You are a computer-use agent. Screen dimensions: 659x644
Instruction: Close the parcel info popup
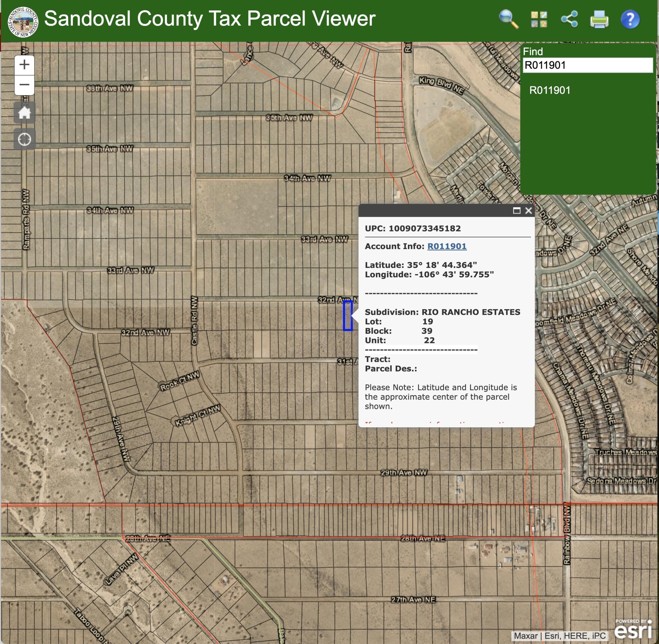point(529,211)
